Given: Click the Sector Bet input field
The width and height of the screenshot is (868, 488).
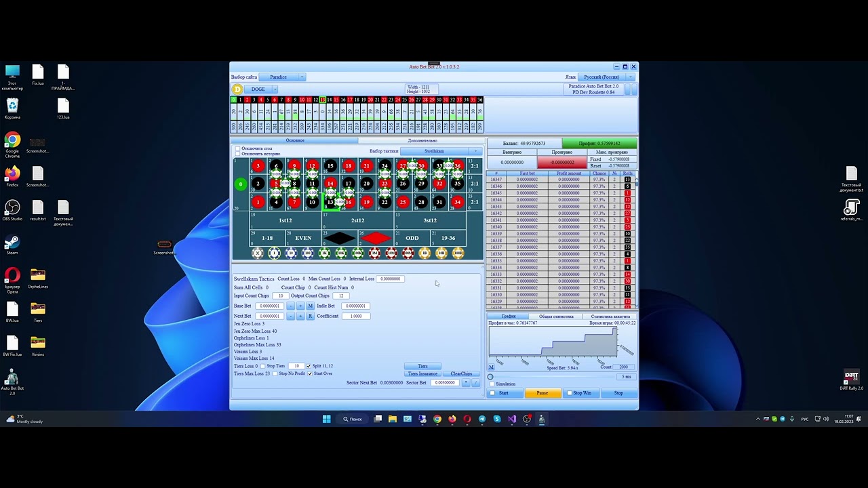Looking at the screenshot, I should point(445,382).
